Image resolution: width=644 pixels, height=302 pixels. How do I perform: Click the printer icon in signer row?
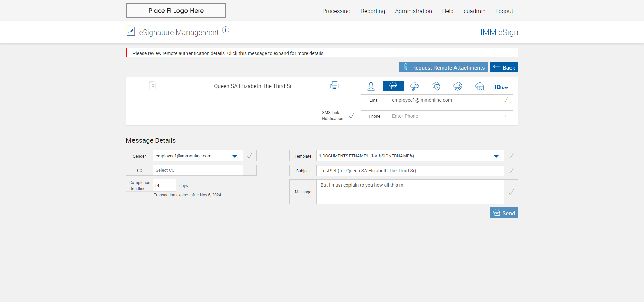click(334, 86)
